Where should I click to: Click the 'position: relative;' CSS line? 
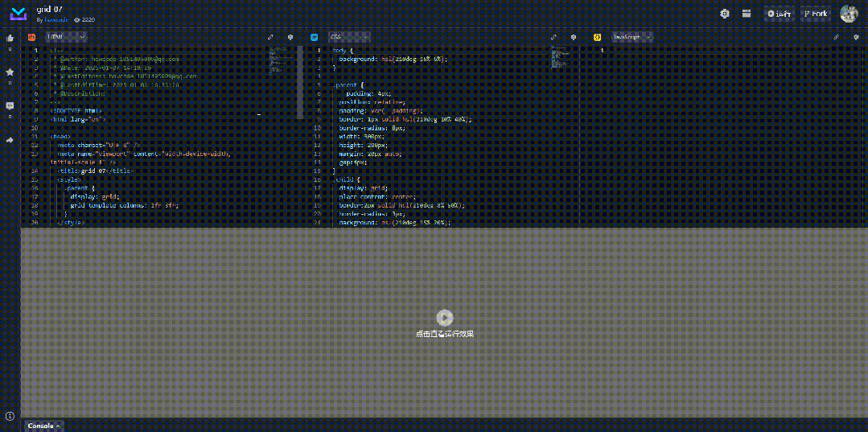click(x=372, y=102)
